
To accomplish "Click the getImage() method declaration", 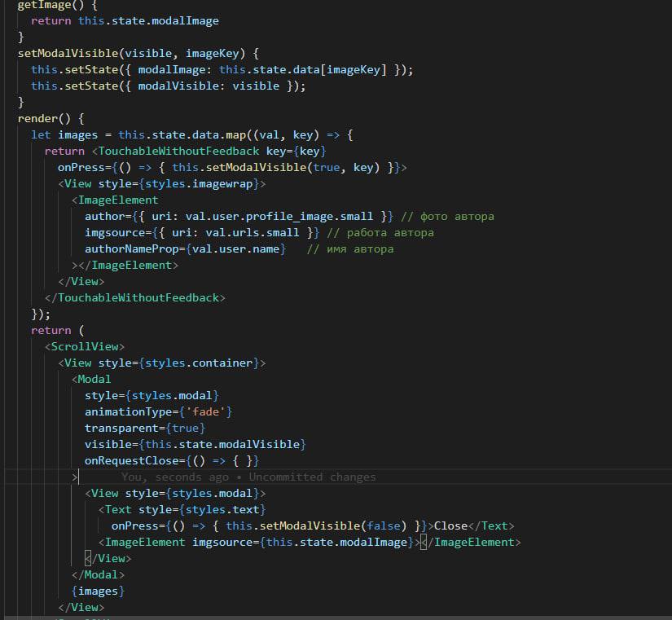I will tap(58, 5).
